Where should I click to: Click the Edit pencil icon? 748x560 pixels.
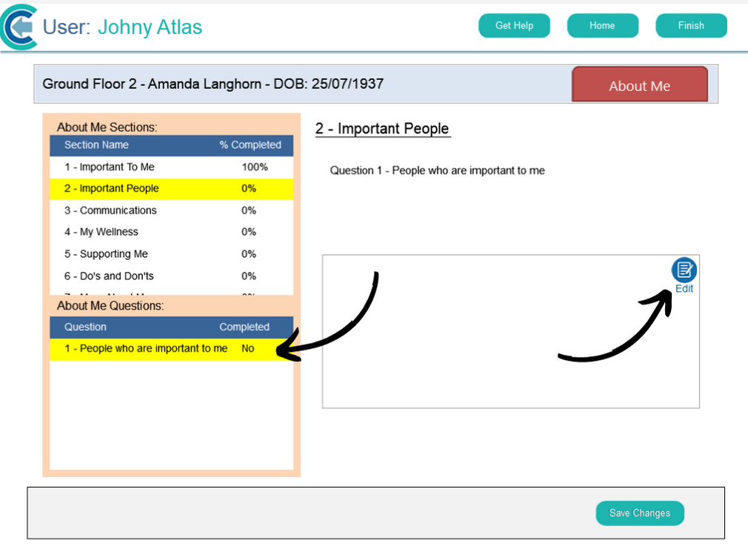684,270
